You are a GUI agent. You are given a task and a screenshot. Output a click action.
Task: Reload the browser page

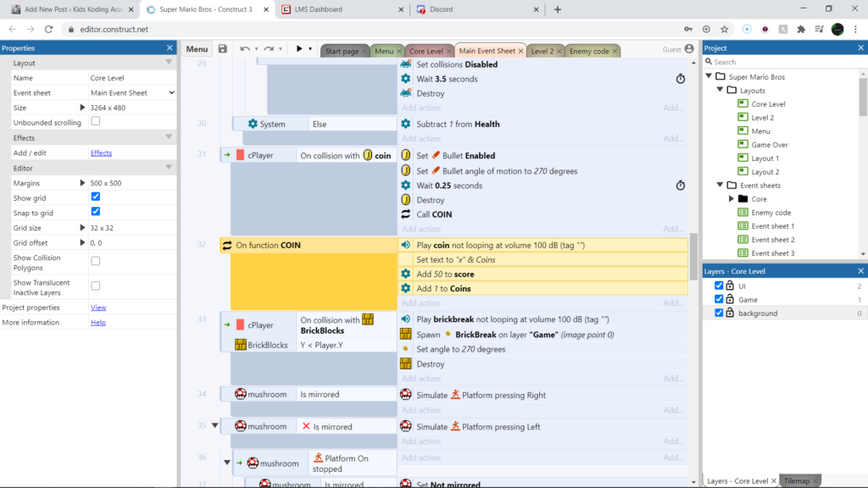(x=48, y=30)
